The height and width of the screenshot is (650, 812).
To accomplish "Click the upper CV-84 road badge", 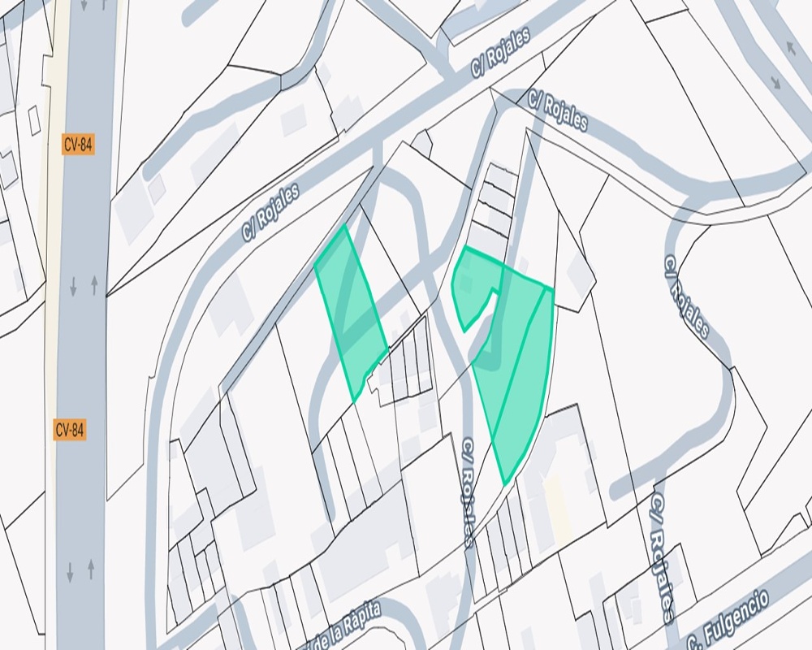I will click(78, 145).
